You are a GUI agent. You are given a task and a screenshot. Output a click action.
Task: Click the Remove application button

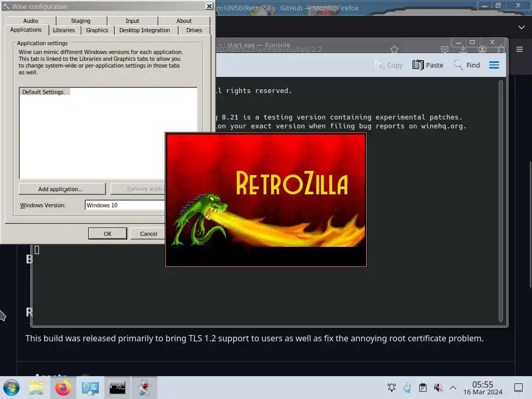pos(138,189)
